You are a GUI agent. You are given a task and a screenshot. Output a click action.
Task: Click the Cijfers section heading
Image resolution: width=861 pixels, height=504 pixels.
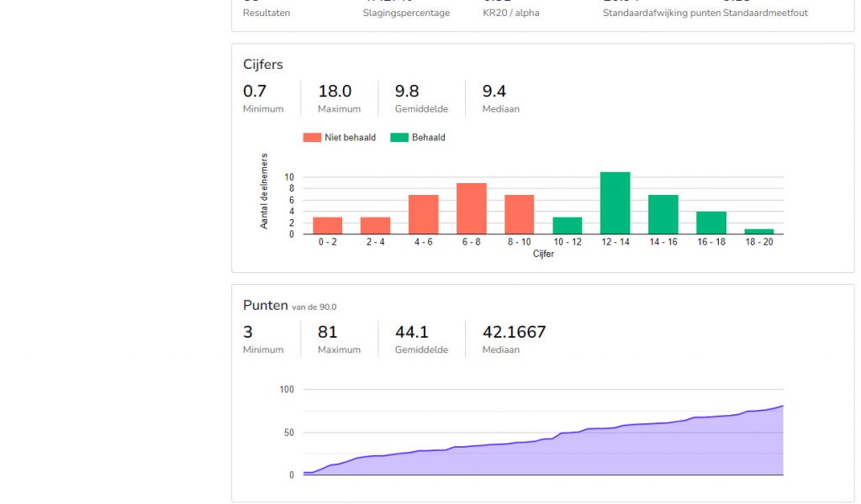[263, 65]
